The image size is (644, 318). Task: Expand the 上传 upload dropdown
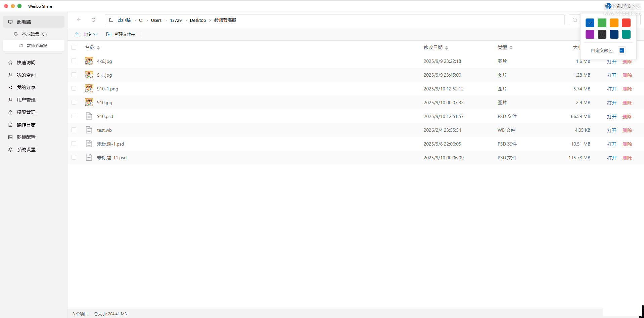coord(95,34)
